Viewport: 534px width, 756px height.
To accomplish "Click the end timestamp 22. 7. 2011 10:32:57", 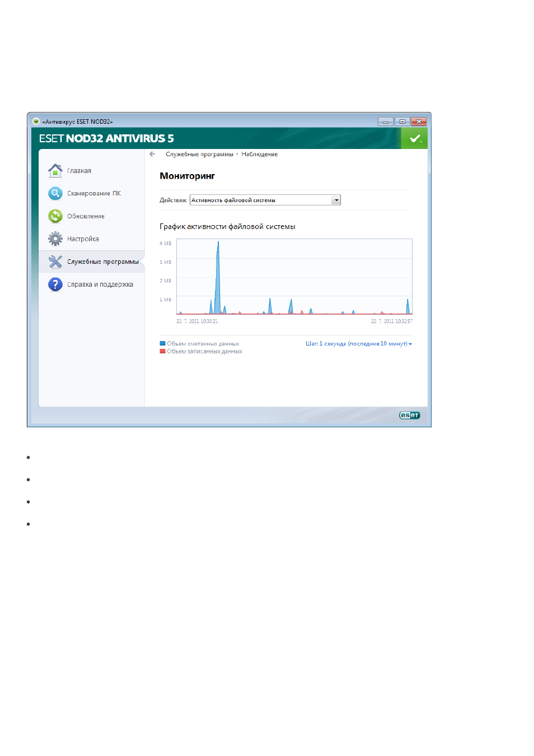I will coord(392,321).
